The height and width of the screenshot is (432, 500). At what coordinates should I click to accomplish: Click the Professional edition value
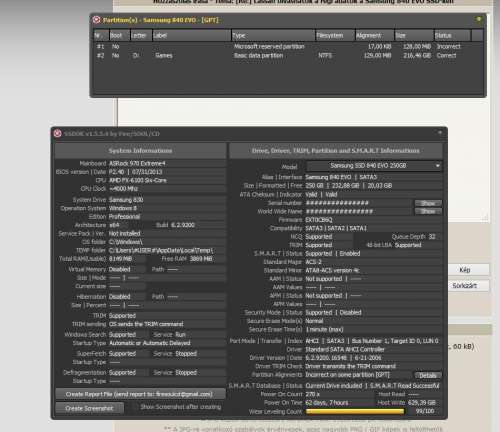click(124, 217)
